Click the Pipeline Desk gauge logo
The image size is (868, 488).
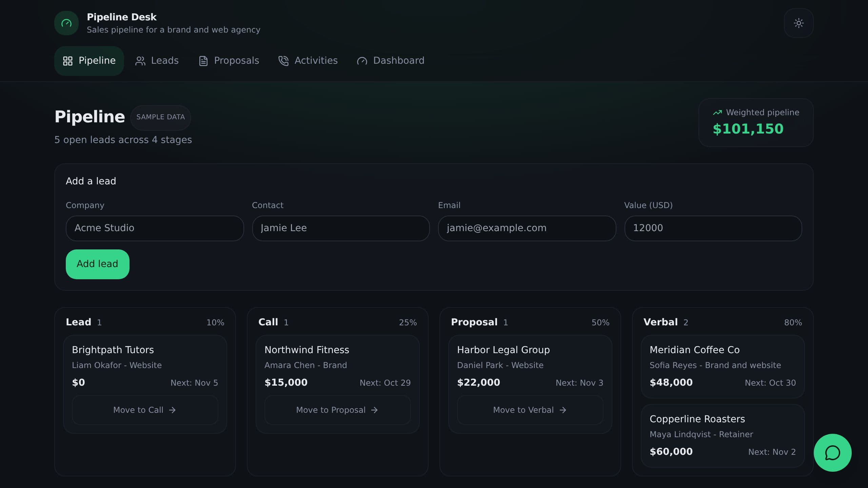click(66, 23)
